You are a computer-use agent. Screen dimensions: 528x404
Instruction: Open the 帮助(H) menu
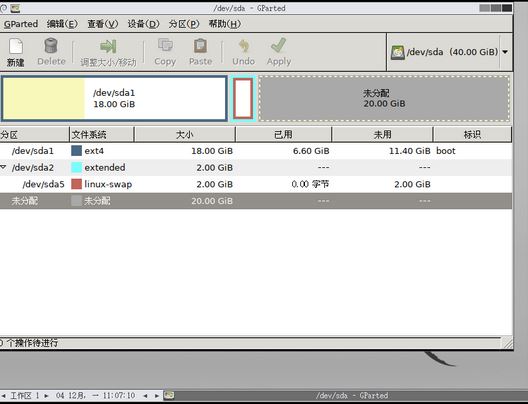[225, 24]
